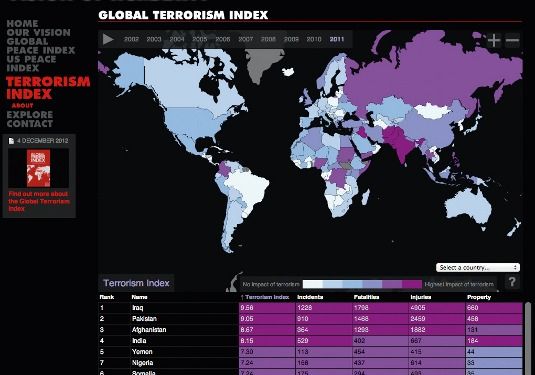
Task: Open the help question mark icon
Action: (x=512, y=282)
